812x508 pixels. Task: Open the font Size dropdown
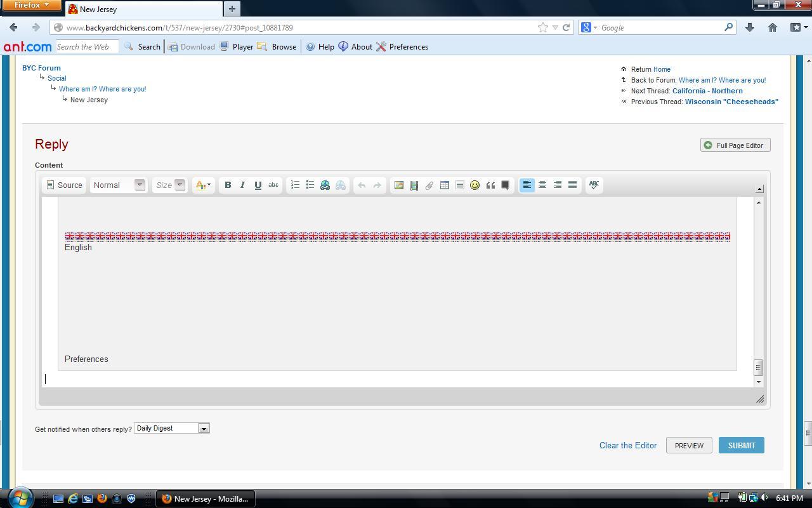pyautogui.click(x=169, y=185)
